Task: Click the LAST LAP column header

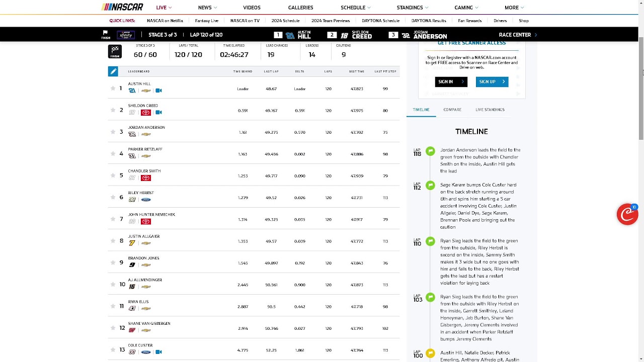Action: 271,71
